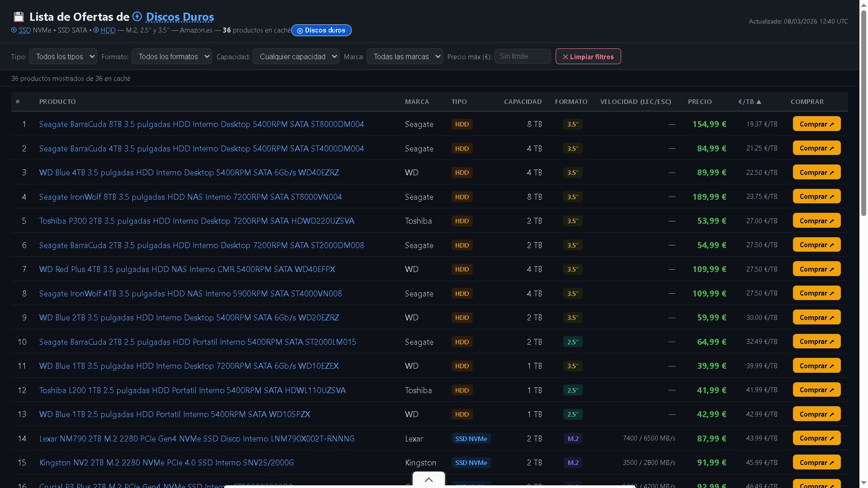Buy the Lexar NM790 2TB via Comprar
868x488 pixels.
click(816, 438)
